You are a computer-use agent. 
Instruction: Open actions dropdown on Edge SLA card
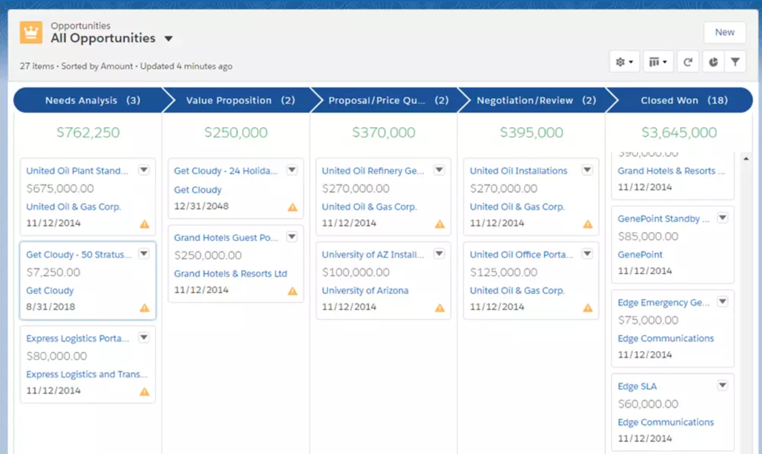722,386
